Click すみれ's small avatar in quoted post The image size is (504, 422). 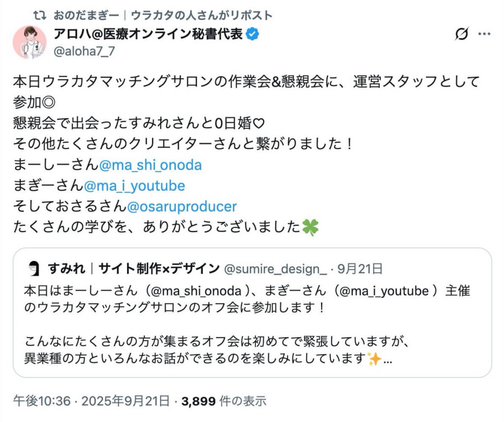pos(33,268)
